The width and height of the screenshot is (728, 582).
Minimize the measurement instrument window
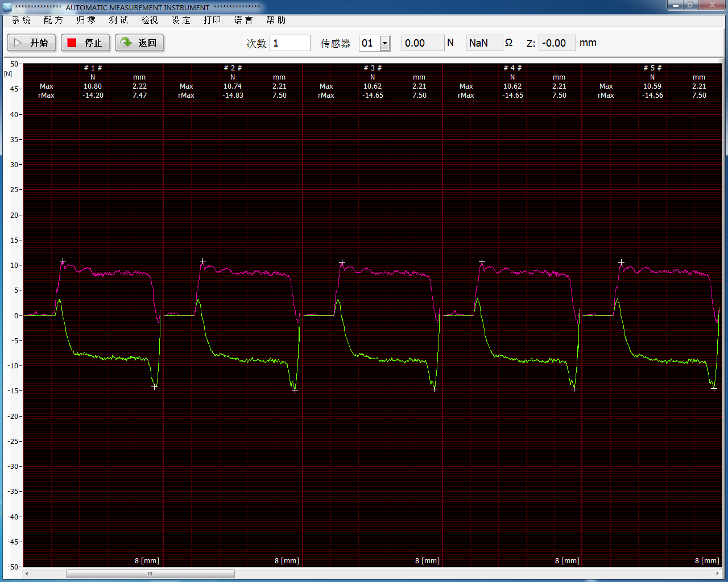(675, 5)
